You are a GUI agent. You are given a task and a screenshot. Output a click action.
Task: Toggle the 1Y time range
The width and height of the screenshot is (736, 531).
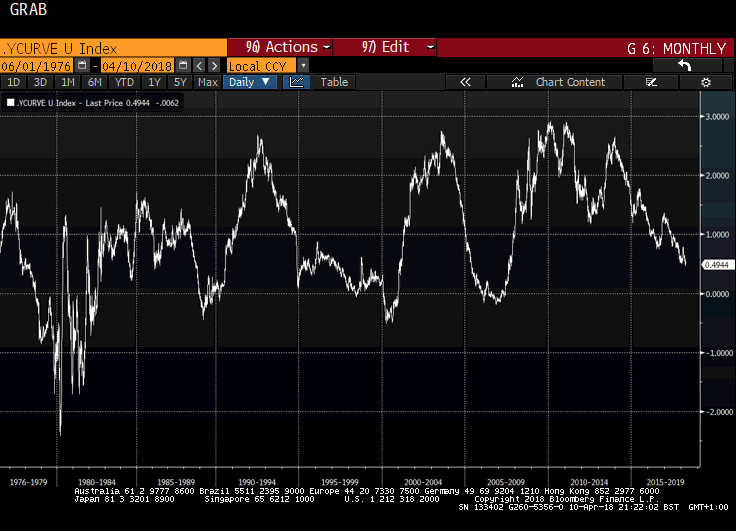(154, 82)
